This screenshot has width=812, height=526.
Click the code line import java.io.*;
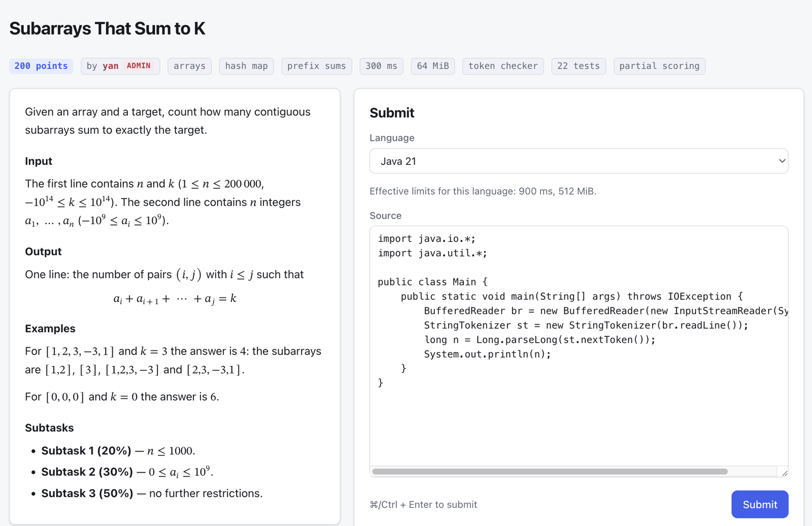click(427, 239)
